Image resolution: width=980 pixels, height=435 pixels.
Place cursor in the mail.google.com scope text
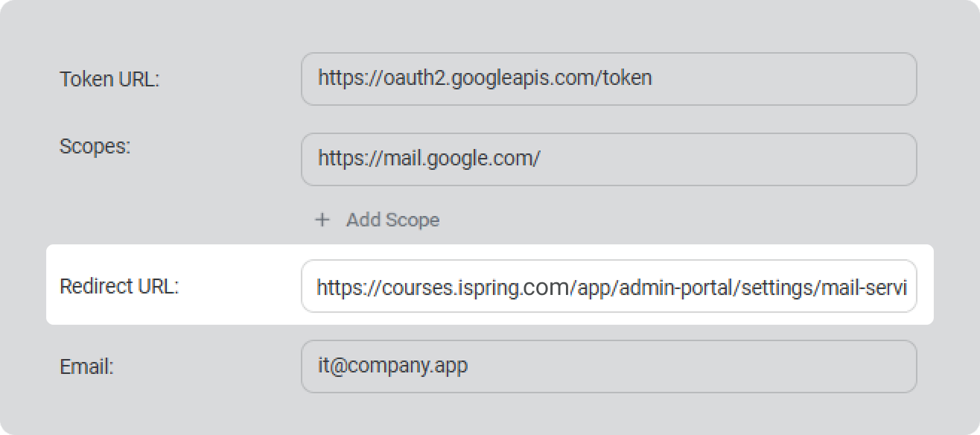point(428,158)
